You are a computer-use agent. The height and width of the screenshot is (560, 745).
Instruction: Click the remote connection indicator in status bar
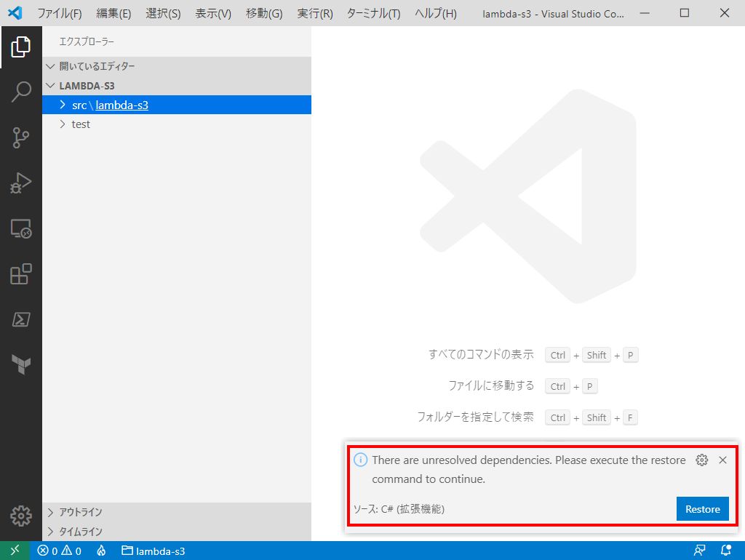pyautogui.click(x=15, y=551)
